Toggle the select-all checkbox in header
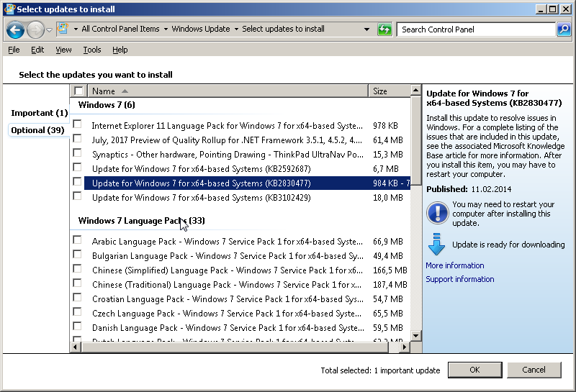 [78, 91]
